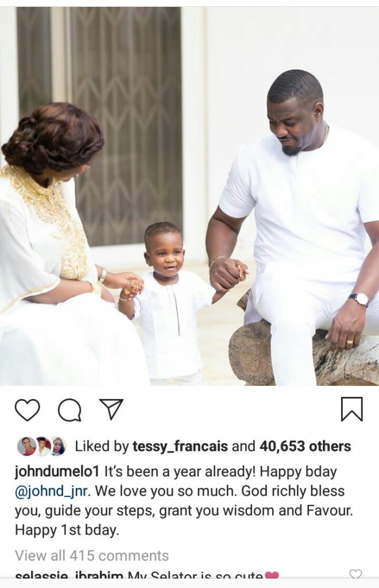Open the list of 40,653 others
Image resolution: width=379 pixels, height=588 pixels.
[305, 446]
